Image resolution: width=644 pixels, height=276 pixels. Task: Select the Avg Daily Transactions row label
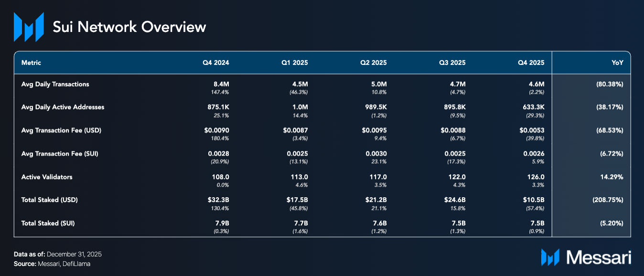55,84
